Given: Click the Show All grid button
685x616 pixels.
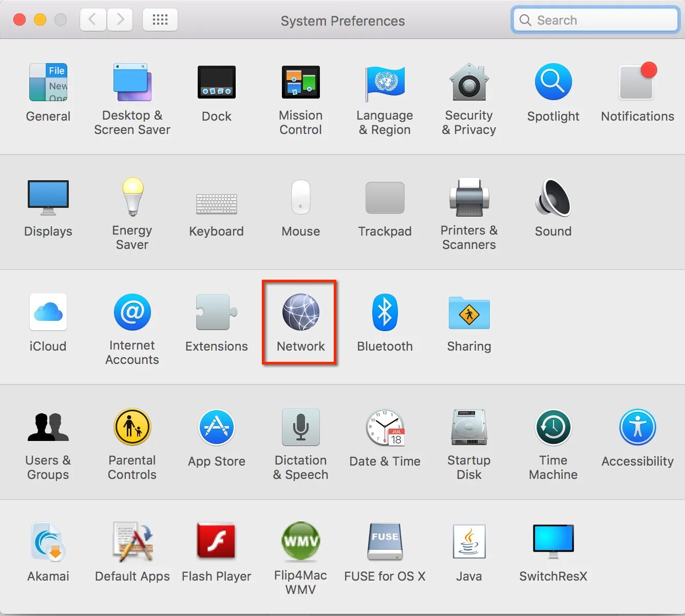Looking at the screenshot, I should point(160,20).
